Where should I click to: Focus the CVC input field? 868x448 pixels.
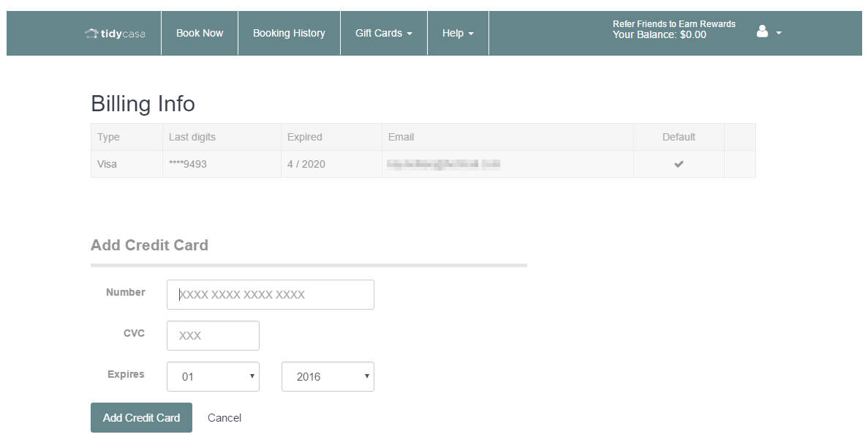(x=213, y=335)
